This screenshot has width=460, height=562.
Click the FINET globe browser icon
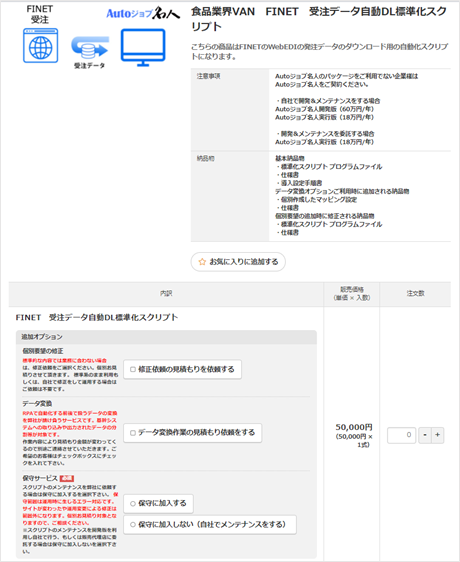point(41,46)
